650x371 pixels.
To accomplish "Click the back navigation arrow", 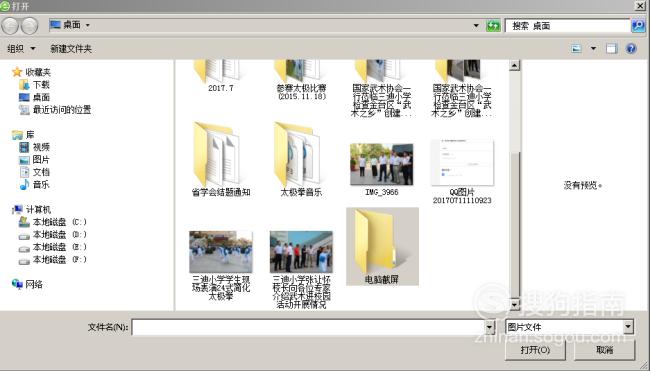I will click(10, 26).
